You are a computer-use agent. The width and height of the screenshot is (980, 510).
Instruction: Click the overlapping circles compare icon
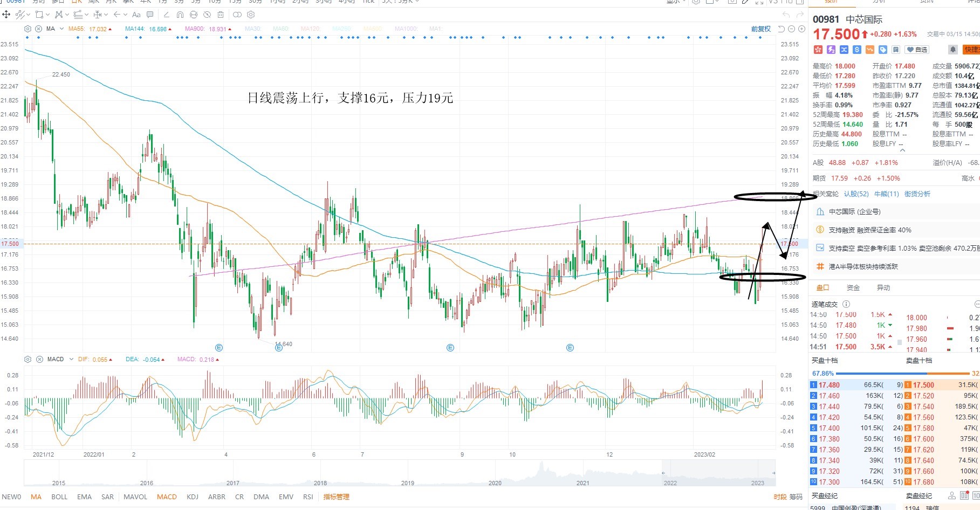237,15
